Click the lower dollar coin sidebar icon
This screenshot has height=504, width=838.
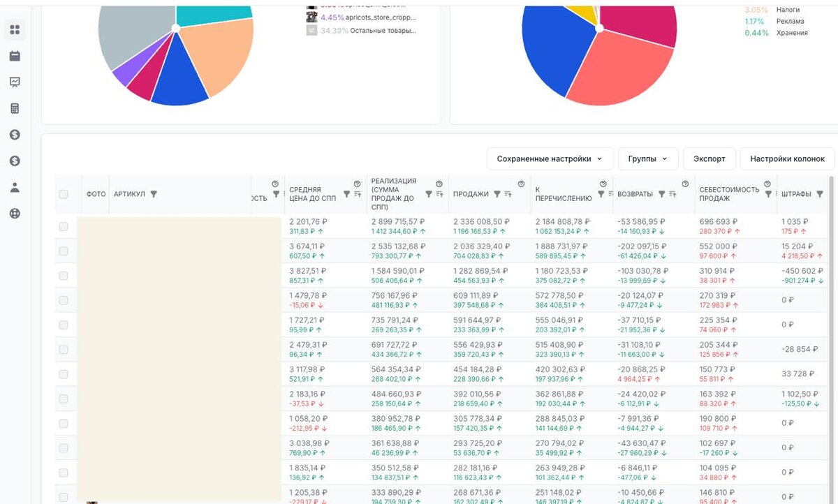15,161
